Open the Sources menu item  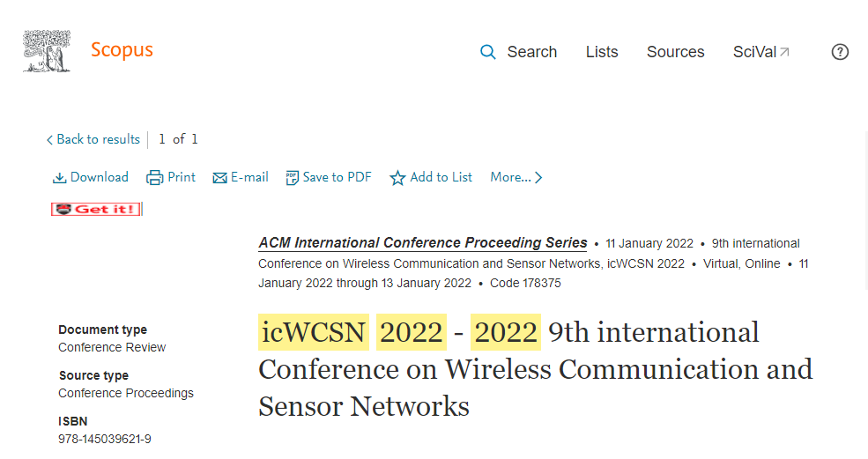pos(675,52)
